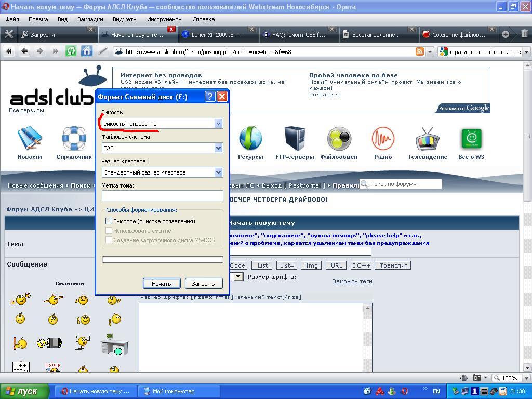532x399 pixels.
Task: Click the Метка тома input field
Action: (x=162, y=195)
